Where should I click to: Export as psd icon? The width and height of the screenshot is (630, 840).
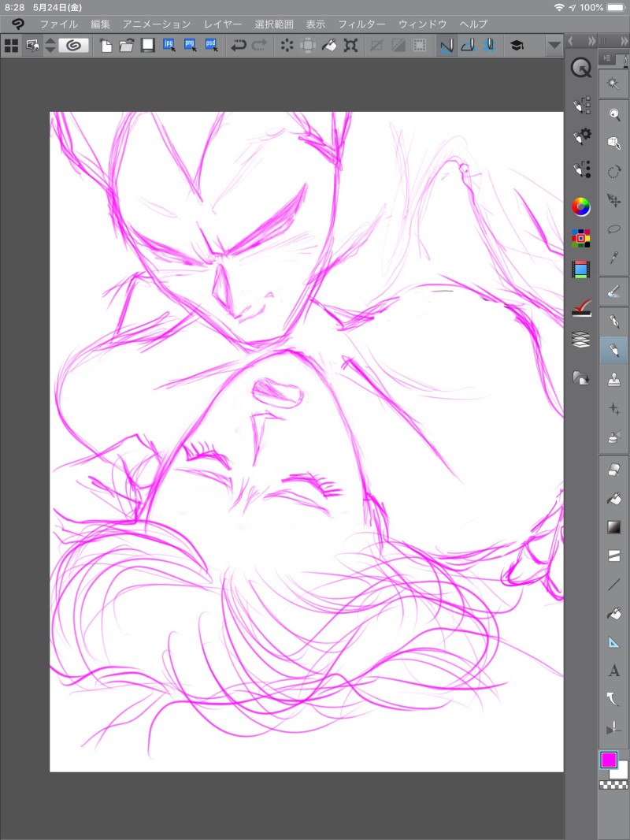point(211,46)
